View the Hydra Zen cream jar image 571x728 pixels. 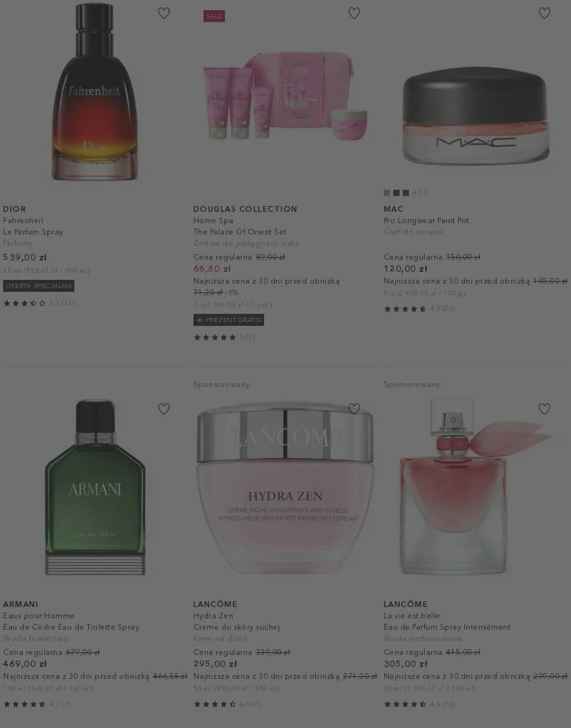(x=285, y=487)
